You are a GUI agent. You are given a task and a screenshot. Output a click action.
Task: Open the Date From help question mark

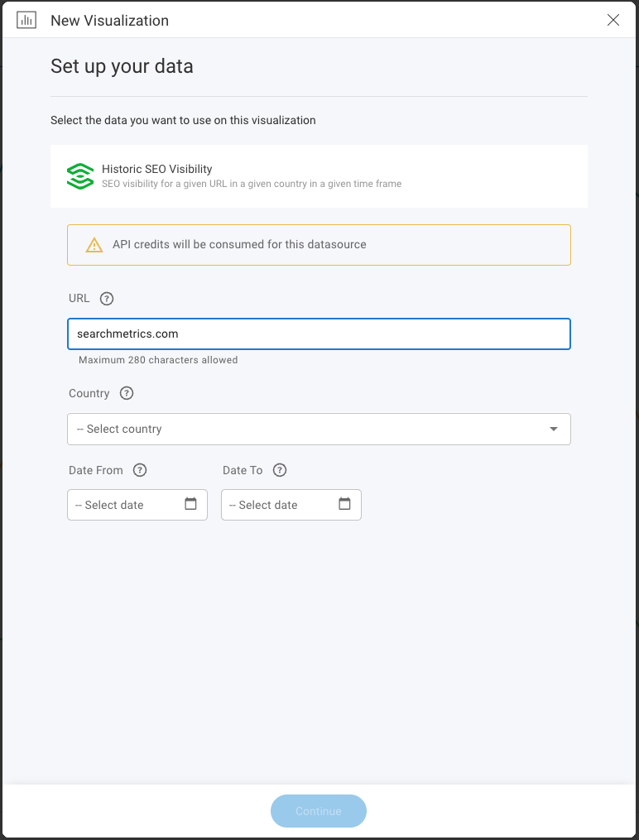tap(140, 470)
